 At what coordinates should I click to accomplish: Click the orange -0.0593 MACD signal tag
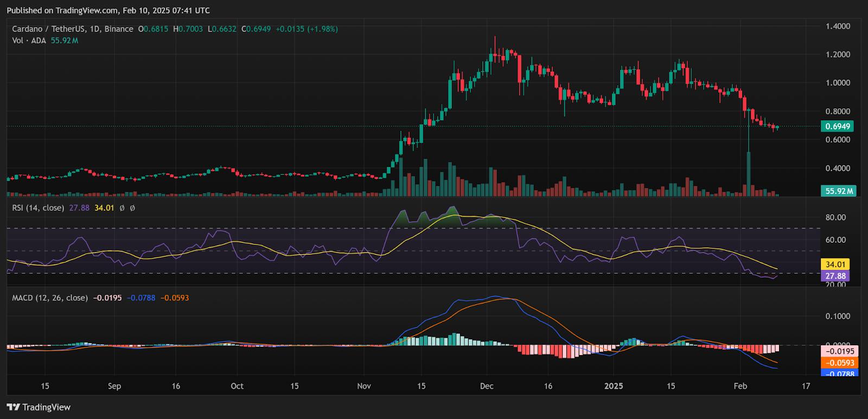click(x=840, y=363)
